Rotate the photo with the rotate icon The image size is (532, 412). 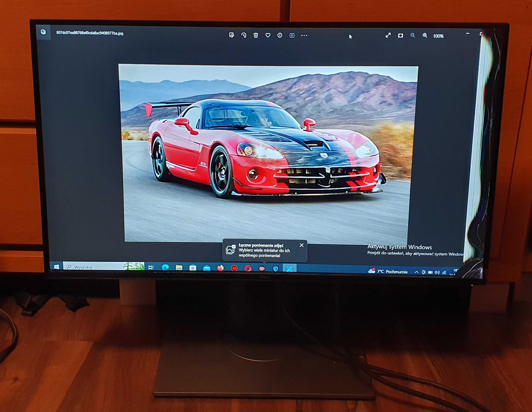244,35
